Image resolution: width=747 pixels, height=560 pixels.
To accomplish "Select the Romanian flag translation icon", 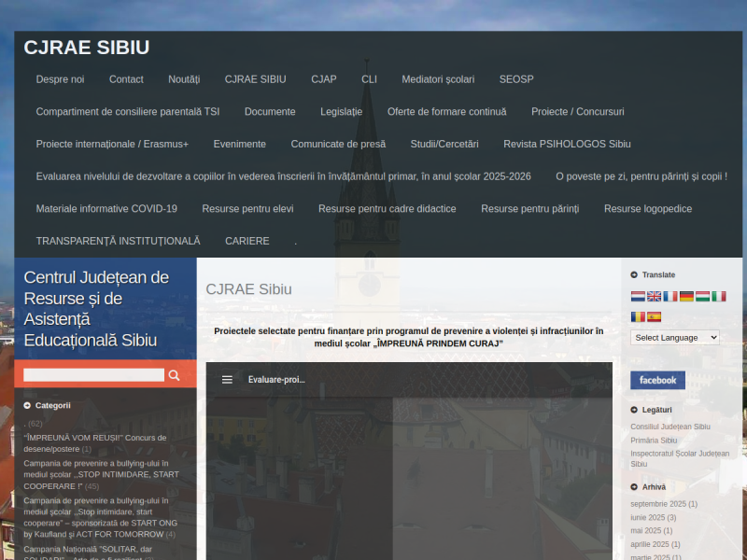I will point(638,316).
